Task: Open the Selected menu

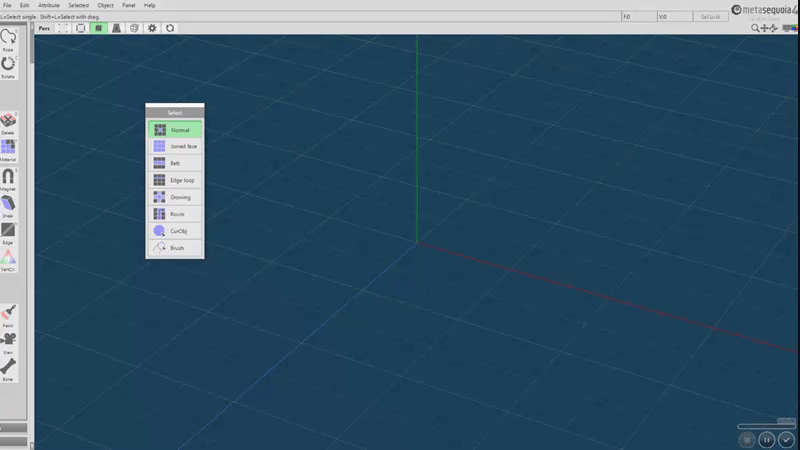Action: point(79,5)
